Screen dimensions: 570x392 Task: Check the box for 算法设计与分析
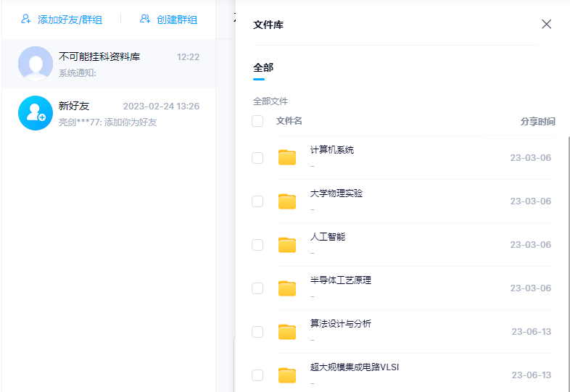[x=257, y=332]
